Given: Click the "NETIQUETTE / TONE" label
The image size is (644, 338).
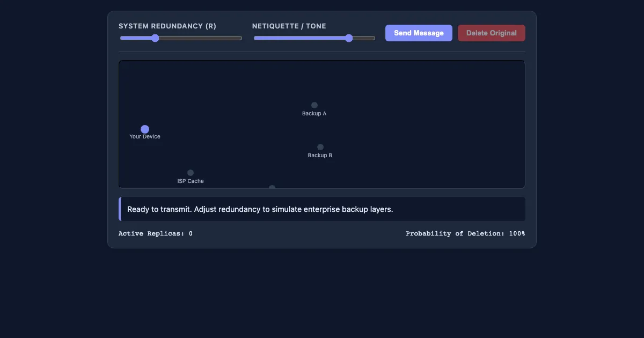Looking at the screenshot, I should pyautogui.click(x=289, y=26).
